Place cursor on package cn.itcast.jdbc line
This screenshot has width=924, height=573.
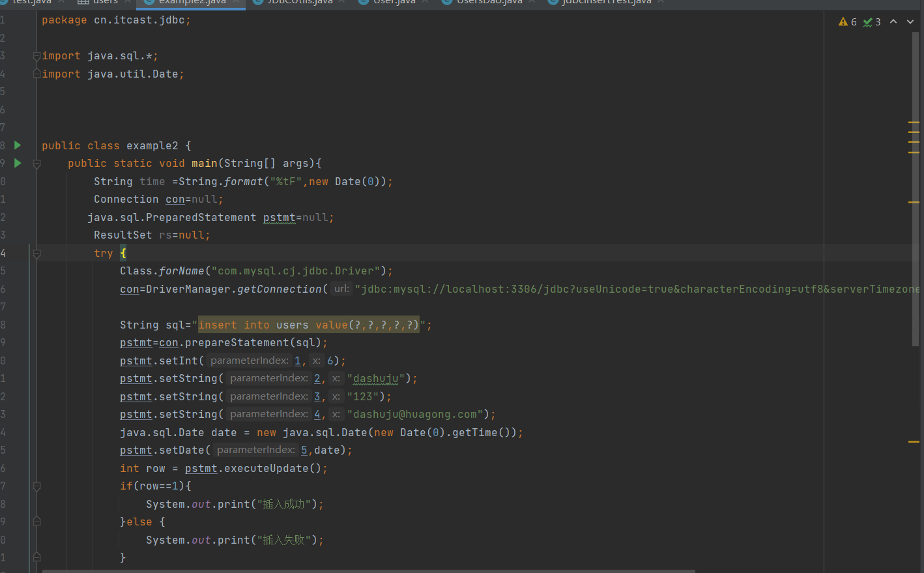tap(116, 20)
